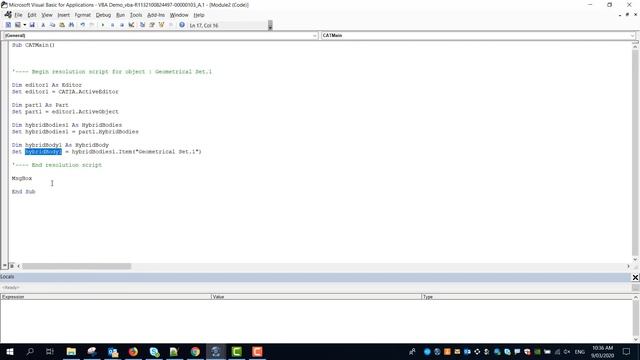The width and height of the screenshot is (640, 360).
Task: Open the Tools menu
Action: point(136,15)
